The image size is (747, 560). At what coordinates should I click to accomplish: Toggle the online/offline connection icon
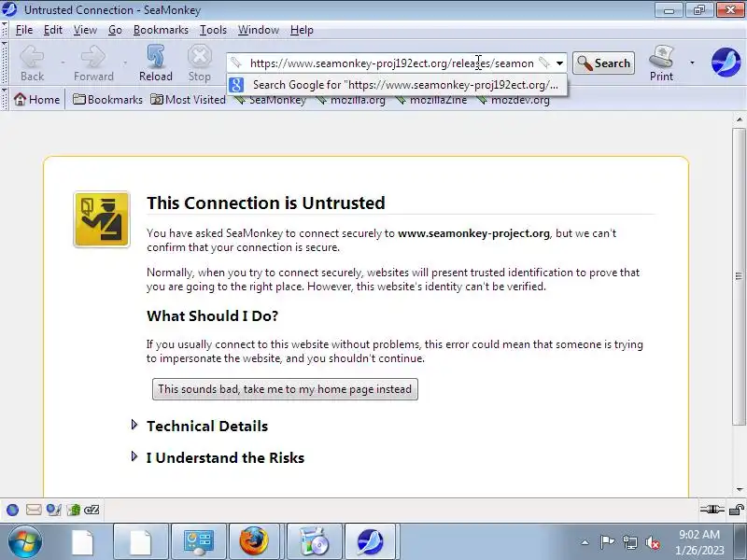point(712,510)
